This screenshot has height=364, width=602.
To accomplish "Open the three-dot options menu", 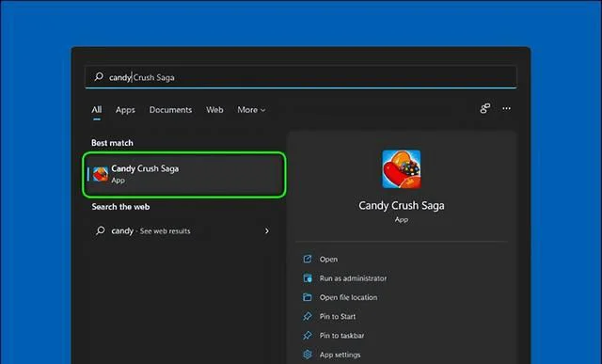I will (506, 109).
